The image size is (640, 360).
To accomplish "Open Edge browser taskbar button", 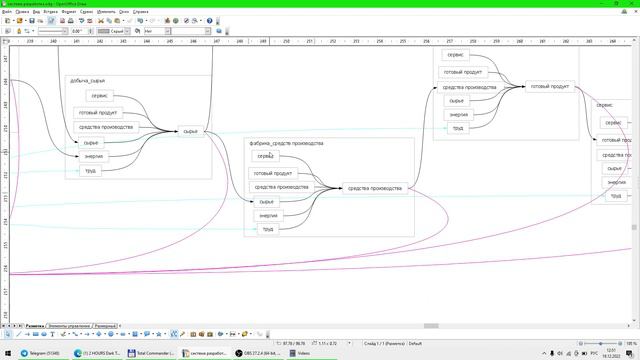I will [x=97, y=353].
